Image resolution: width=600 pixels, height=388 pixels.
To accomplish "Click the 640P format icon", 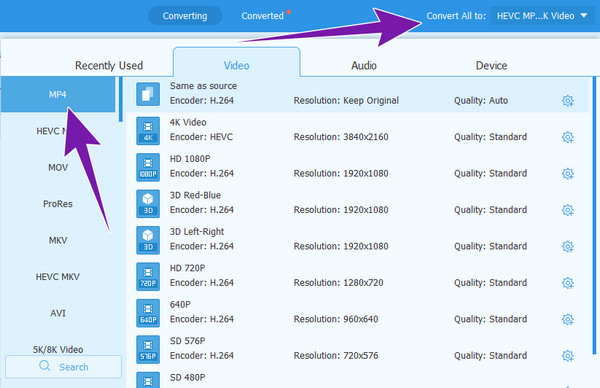I will coord(148,313).
